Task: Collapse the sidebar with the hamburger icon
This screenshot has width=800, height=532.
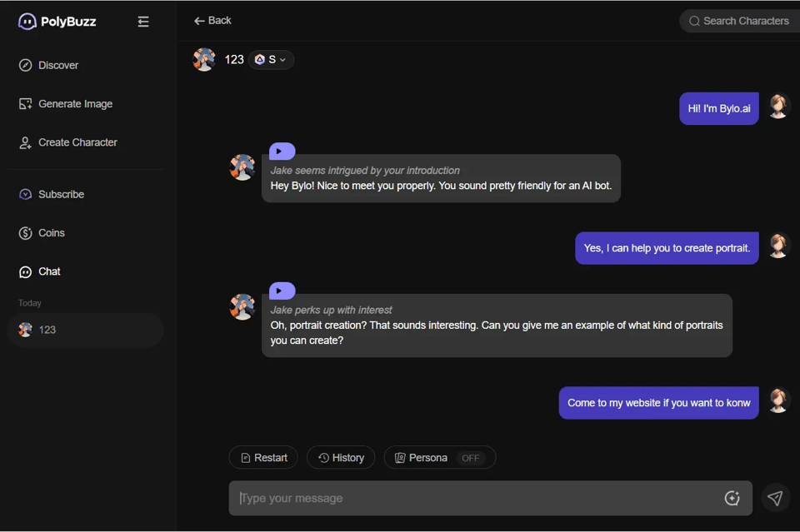Action: pyautogui.click(x=142, y=22)
